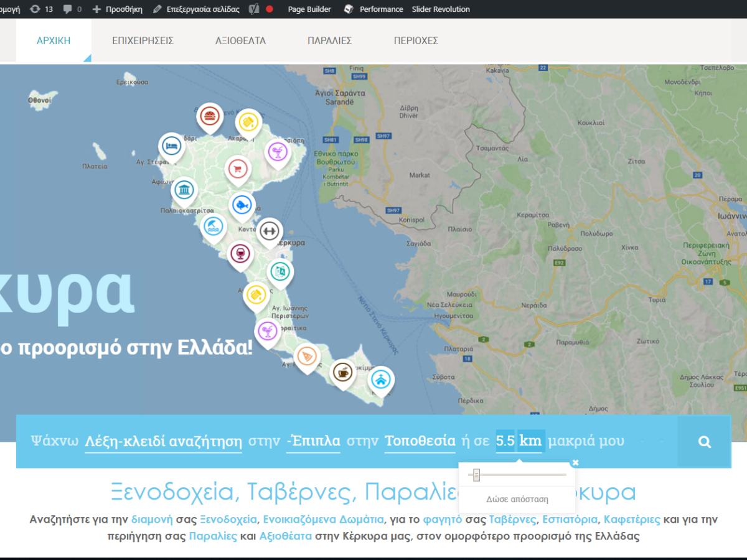Click the magnifier search button

click(704, 442)
